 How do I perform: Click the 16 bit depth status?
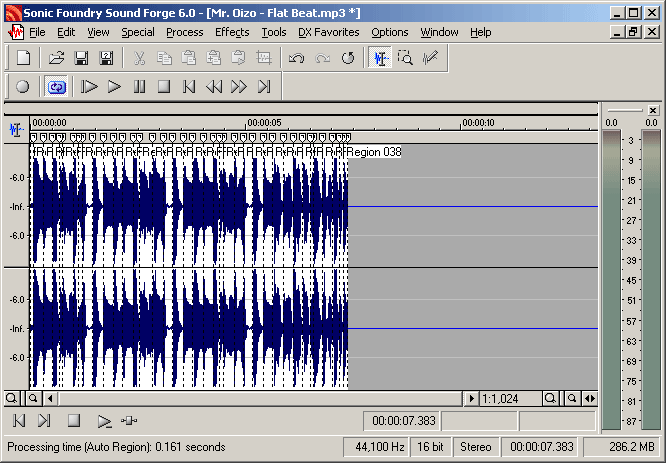[x=430, y=447]
